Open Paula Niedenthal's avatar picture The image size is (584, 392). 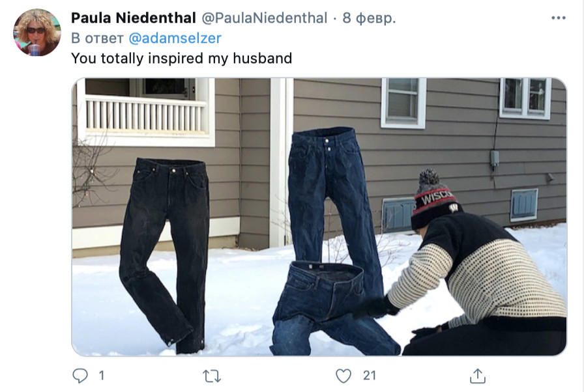pos(37,32)
